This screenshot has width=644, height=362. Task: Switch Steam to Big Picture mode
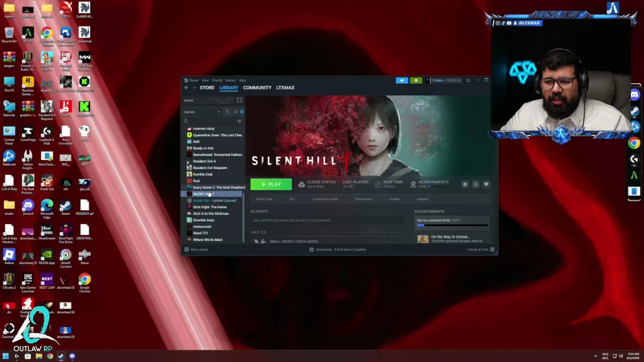pos(468,80)
